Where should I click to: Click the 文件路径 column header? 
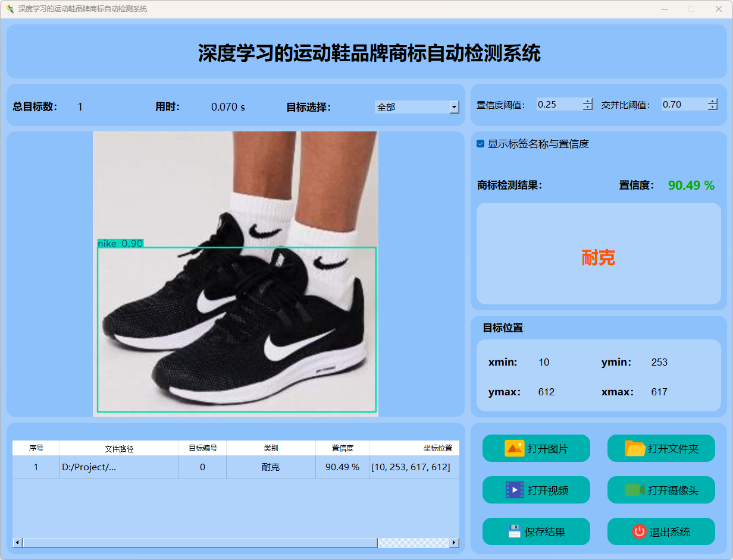coord(119,448)
